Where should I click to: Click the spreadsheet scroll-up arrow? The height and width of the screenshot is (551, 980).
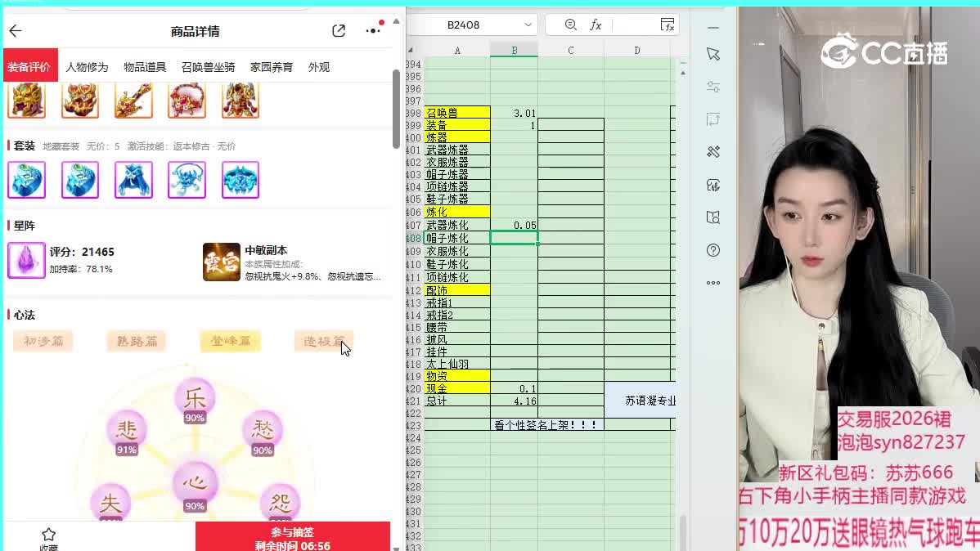pos(682,73)
